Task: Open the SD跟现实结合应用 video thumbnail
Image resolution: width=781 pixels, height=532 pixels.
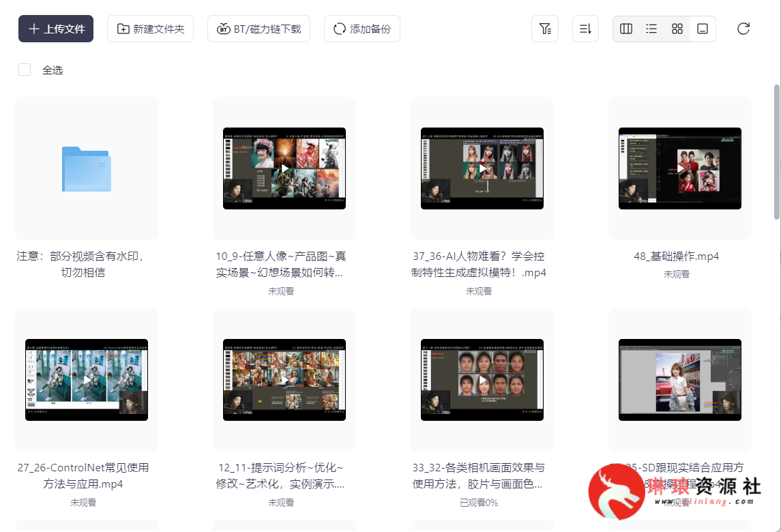Action: pos(680,380)
